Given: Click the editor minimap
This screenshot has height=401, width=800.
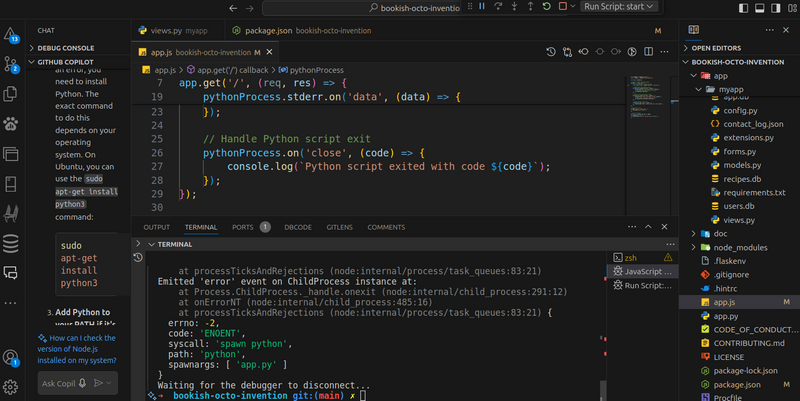Looking at the screenshot, I should (648, 145).
